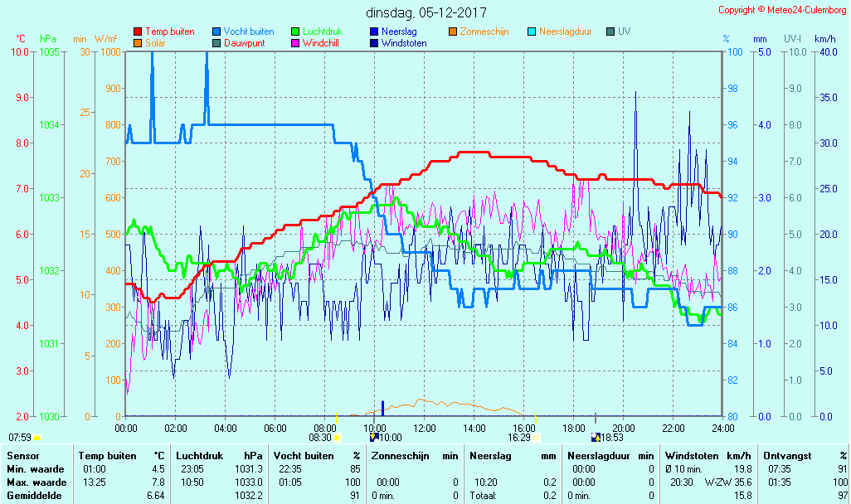851x504 pixels.
Task: Click the magenta Windchill legend square
Action: 295,43
